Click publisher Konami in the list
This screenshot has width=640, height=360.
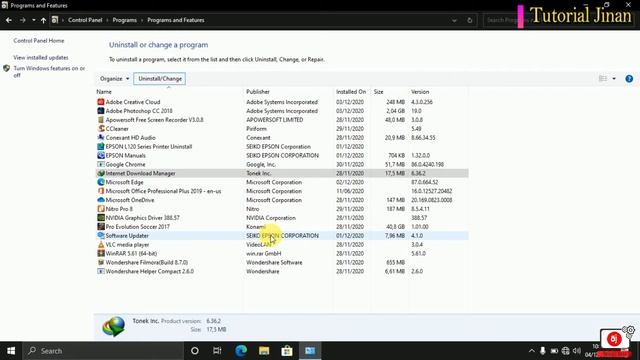tap(256, 227)
